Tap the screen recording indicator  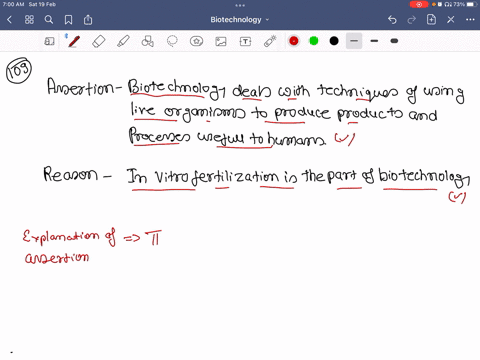coord(419,4)
